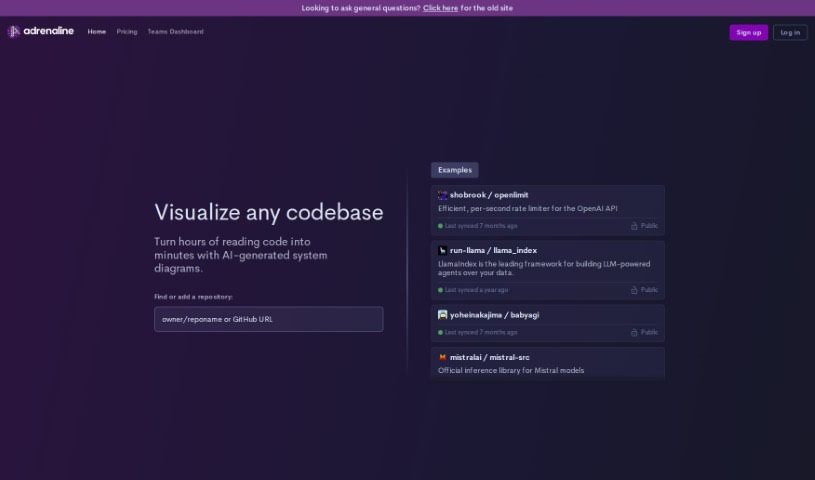815x480 pixels.
Task: Click the shobrook avatar icon
Action: (x=442, y=195)
